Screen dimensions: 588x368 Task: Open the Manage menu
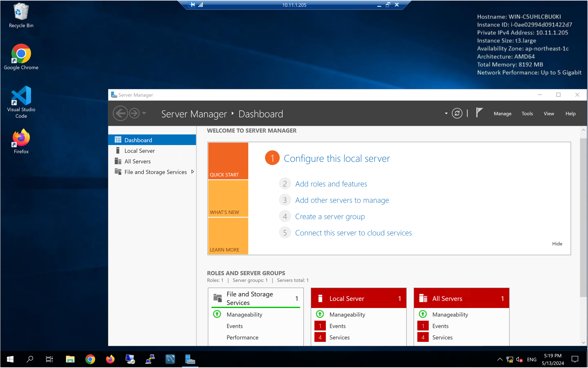(502, 114)
